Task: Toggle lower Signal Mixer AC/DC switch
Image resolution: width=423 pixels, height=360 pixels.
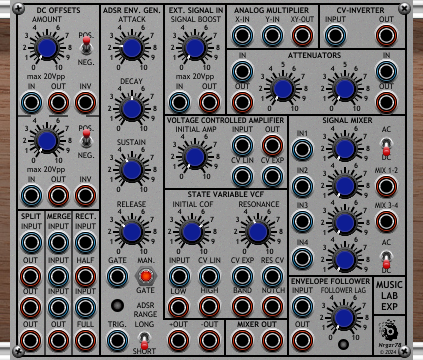Action: pyautogui.click(x=386, y=260)
